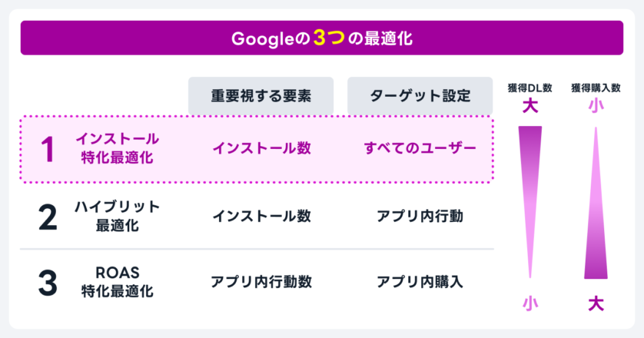644x338 pixels.
Task: Click the large number 3 for ROAS row
Action: [x=48, y=283]
